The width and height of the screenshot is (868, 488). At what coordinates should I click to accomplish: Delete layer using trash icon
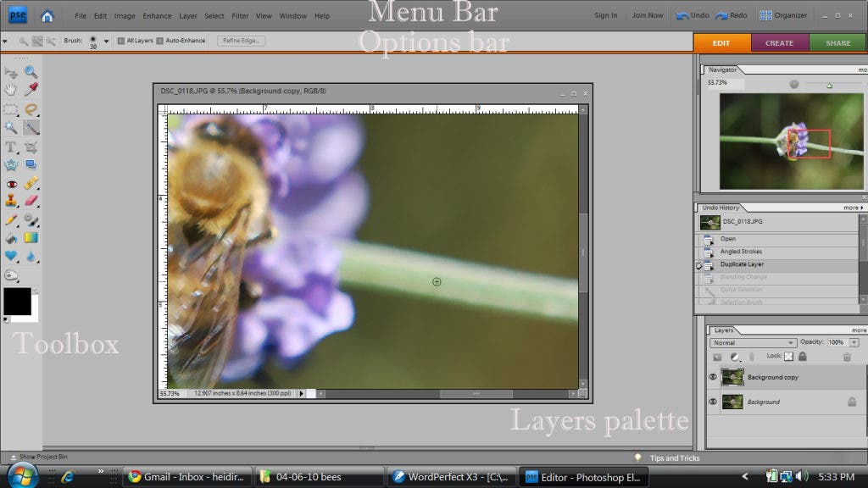click(x=846, y=358)
